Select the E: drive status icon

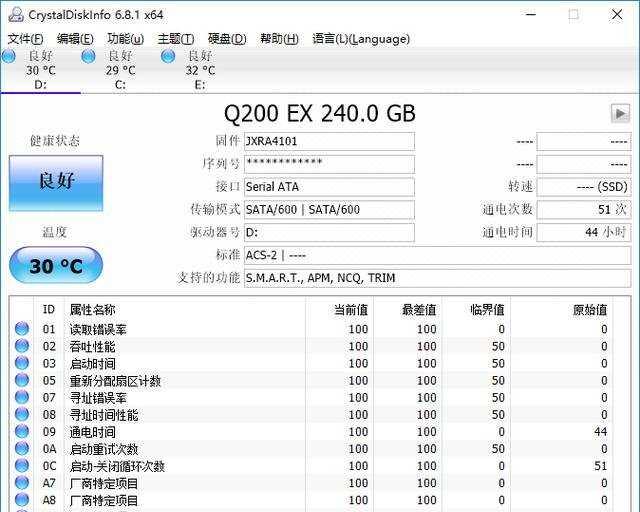(x=168, y=56)
